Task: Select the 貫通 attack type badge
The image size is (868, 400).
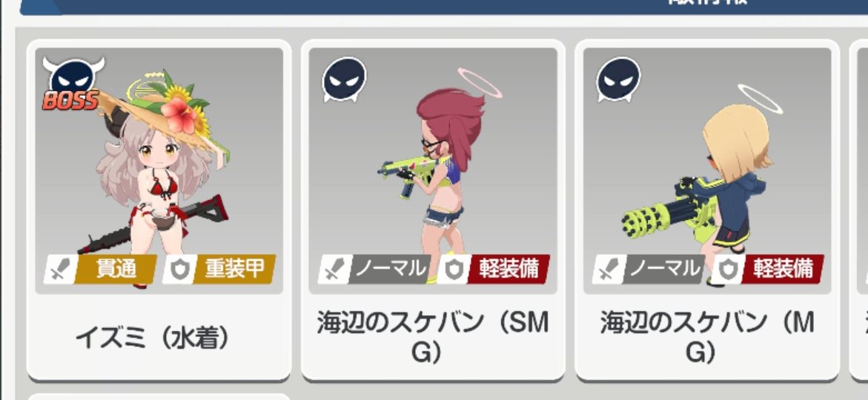Action: 101,270
